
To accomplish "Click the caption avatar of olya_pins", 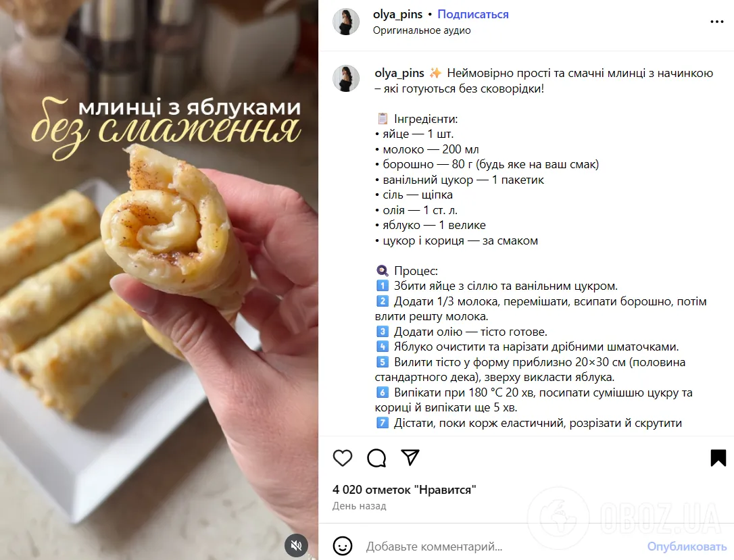I will pyautogui.click(x=346, y=78).
